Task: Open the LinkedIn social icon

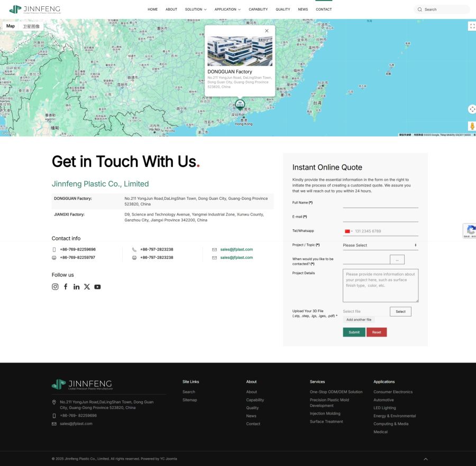Action: [x=76, y=287]
